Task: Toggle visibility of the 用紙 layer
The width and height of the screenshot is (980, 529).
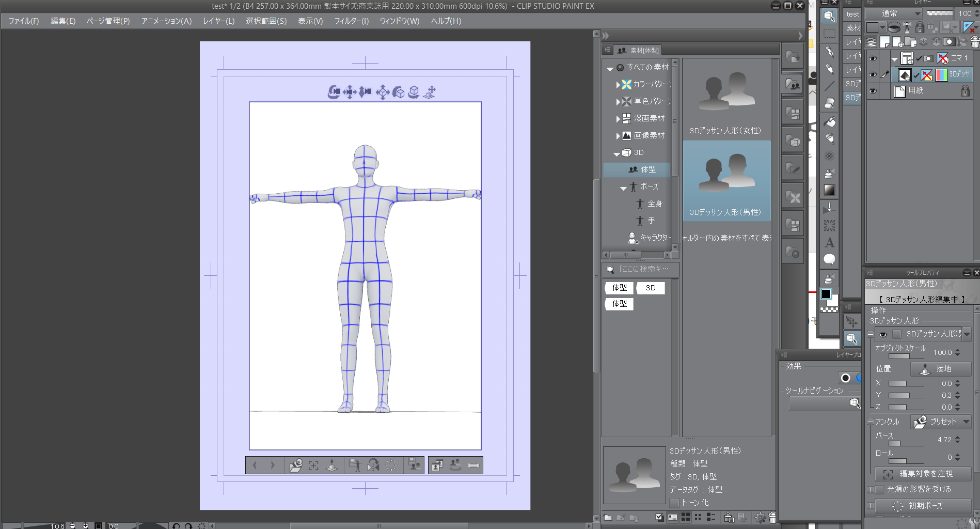Action: (x=873, y=91)
